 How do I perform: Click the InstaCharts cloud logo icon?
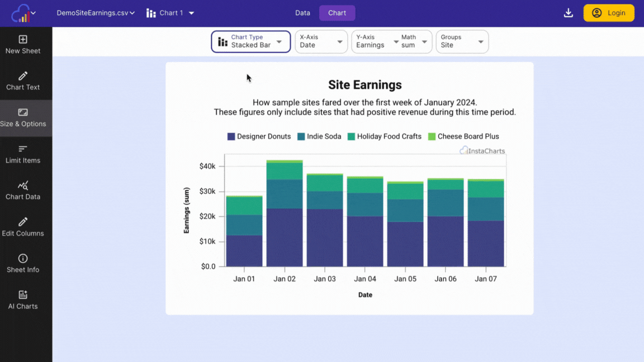tap(21, 13)
